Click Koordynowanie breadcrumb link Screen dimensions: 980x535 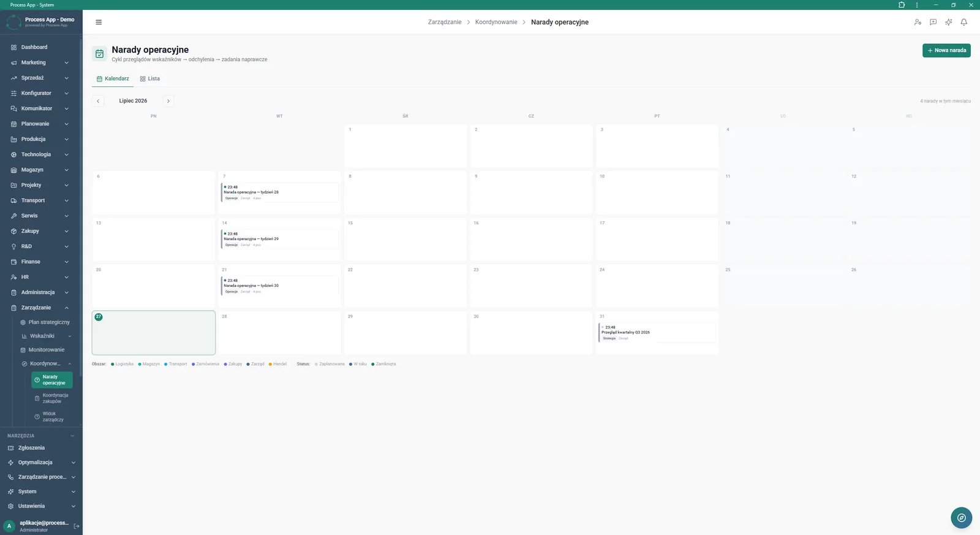pos(496,22)
